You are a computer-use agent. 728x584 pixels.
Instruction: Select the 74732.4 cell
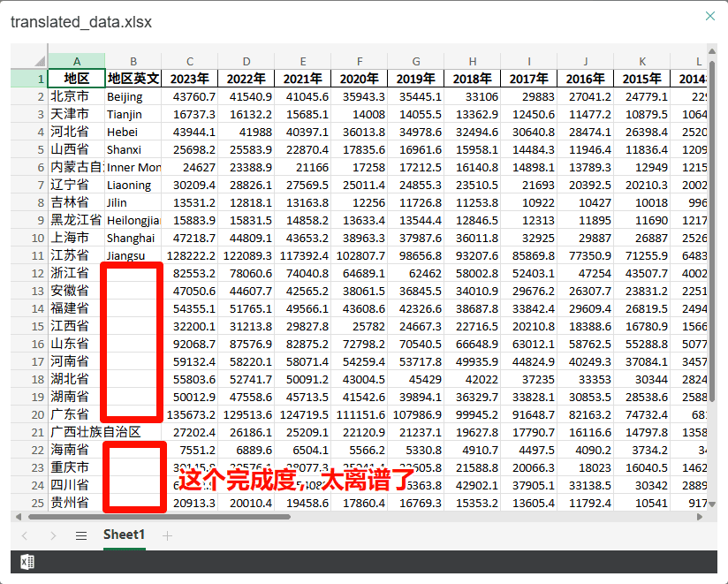[x=642, y=414]
